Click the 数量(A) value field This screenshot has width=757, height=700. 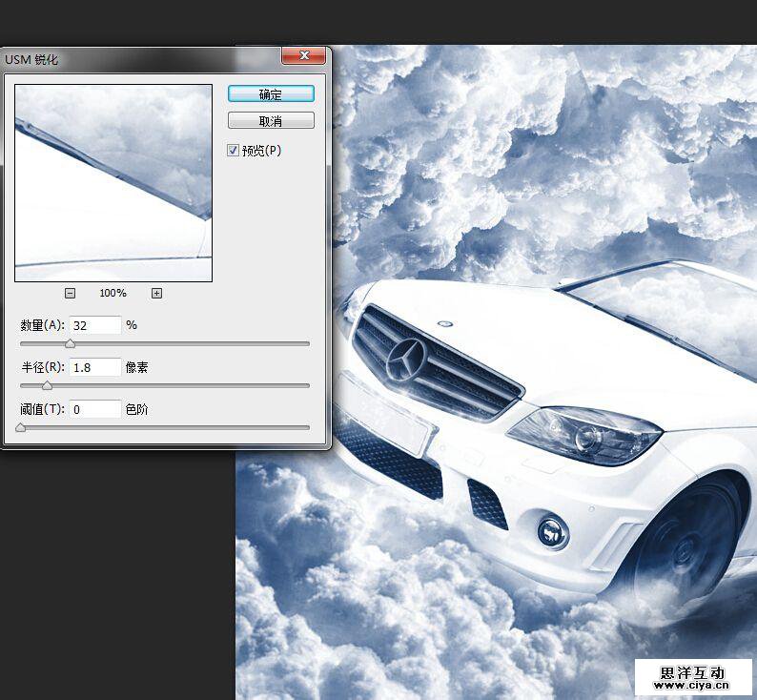95,325
